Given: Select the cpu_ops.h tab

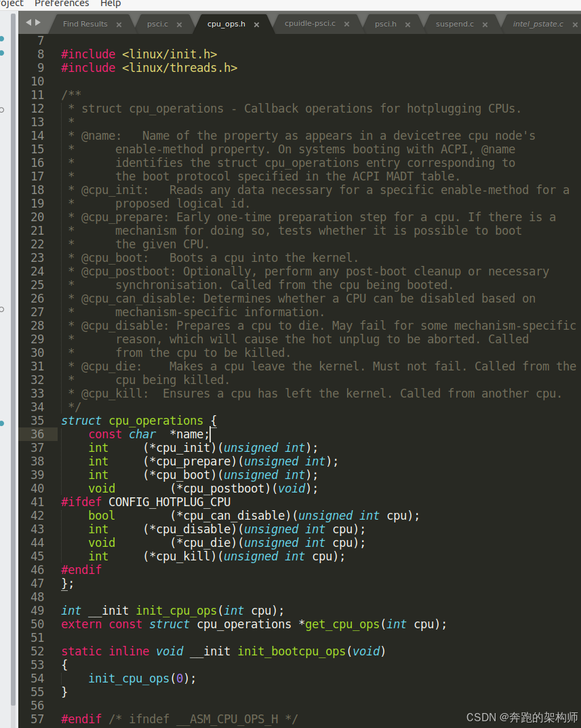Looking at the screenshot, I should point(226,24).
